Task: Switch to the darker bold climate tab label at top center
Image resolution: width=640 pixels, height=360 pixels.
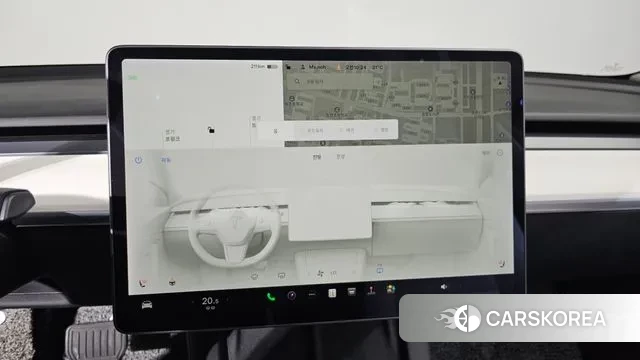Action: (317, 157)
